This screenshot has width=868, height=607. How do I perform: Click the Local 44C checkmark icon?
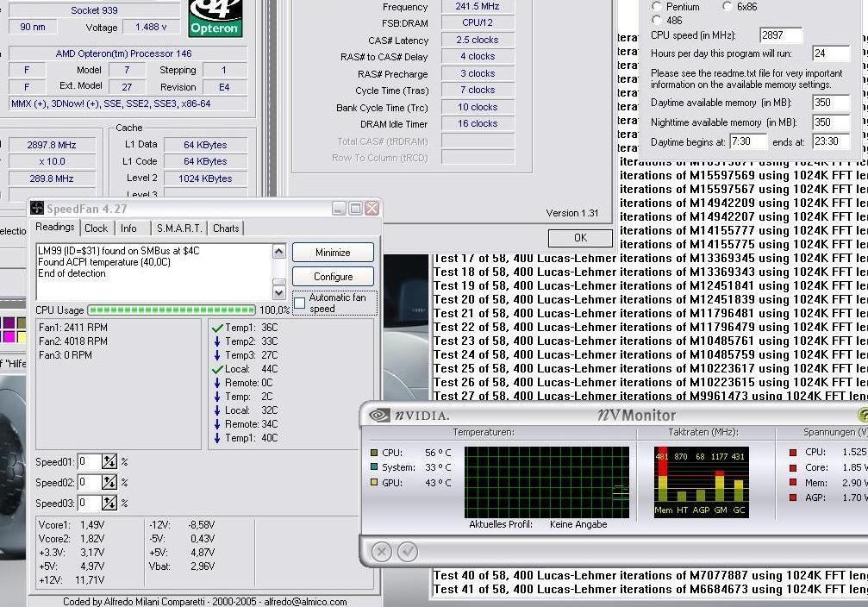(217, 369)
